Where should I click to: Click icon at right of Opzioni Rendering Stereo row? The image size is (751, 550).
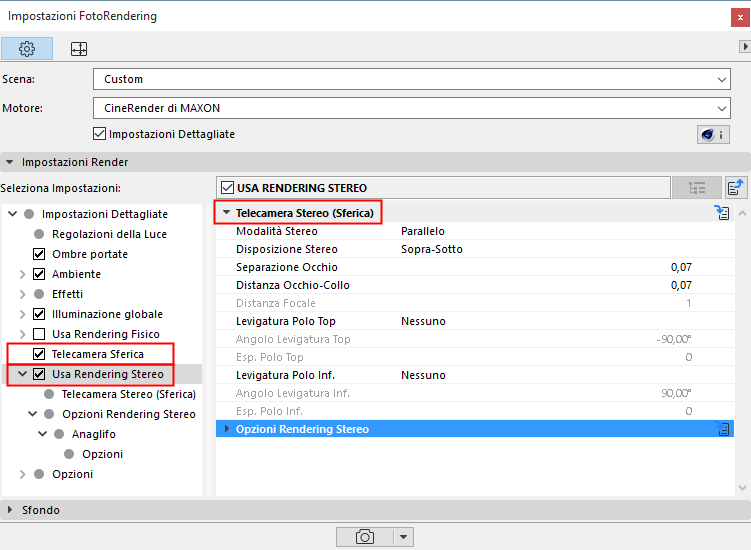pos(722,429)
